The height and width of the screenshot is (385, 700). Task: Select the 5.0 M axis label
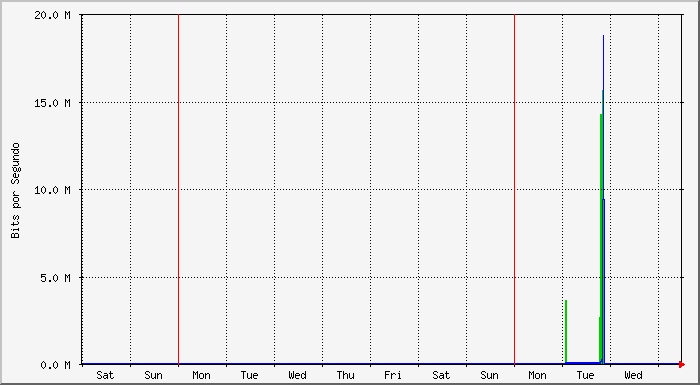pos(55,277)
